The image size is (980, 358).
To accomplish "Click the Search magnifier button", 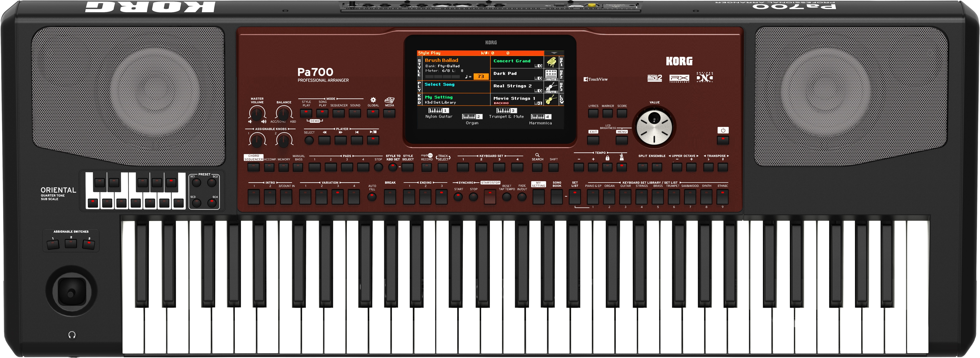I will (x=537, y=167).
